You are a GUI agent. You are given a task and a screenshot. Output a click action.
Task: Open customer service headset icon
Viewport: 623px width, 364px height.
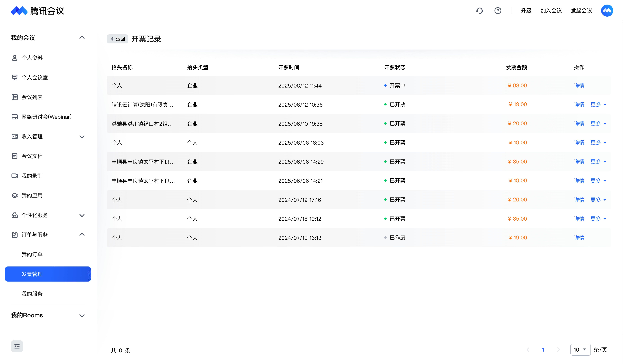coord(480,11)
